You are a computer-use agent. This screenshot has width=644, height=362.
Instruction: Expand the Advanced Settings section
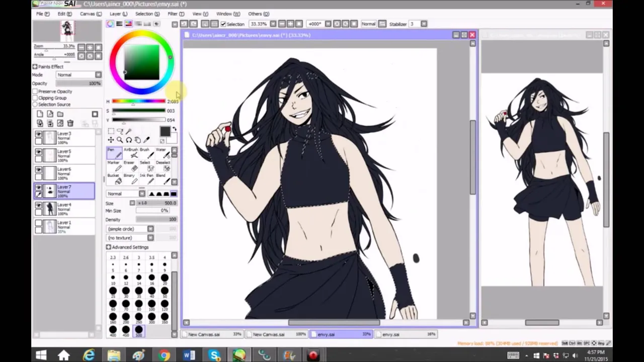tap(108, 247)
